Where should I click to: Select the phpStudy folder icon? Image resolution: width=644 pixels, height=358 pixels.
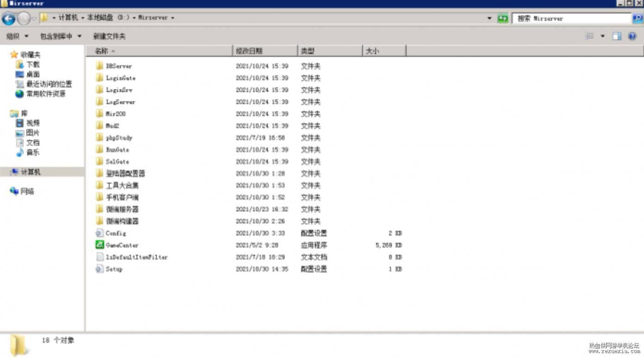[x=99, y=137]
